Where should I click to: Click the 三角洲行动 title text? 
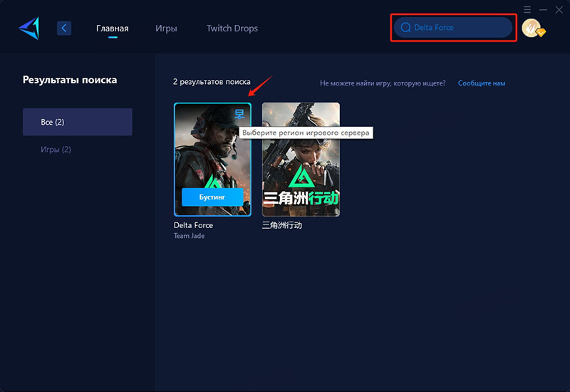[x=282, y=225]
